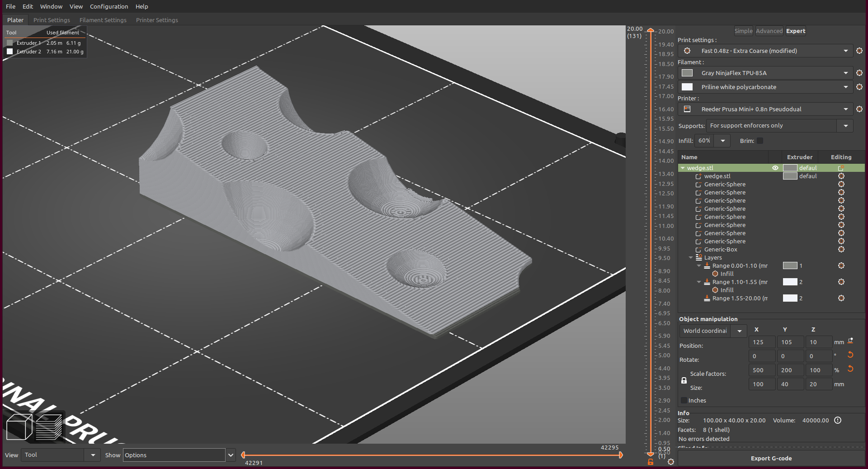Reset rotation with the orange arrow

click(x=850, y=355)
